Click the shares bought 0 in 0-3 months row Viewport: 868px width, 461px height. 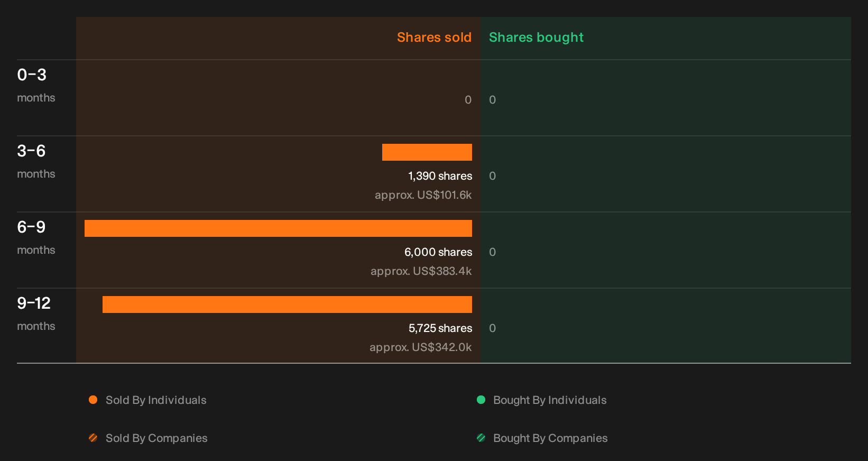pos(492,100)
